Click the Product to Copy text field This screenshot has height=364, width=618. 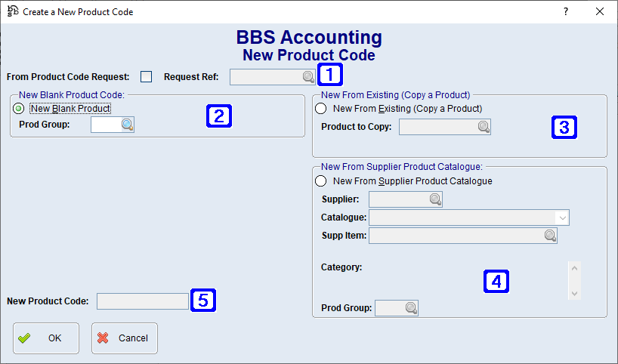click(438, 126)
